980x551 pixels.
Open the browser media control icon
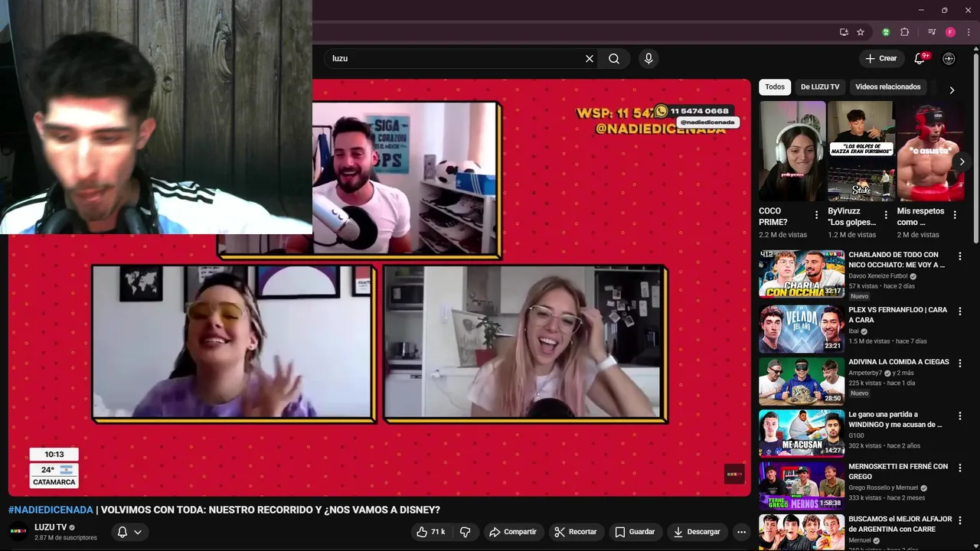click(x=932, y=32)
